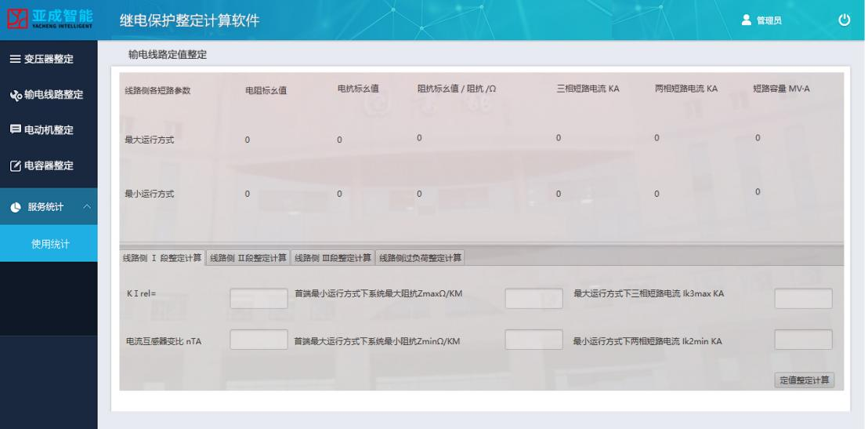Select the Ik3max current input field

click(803, 299)
